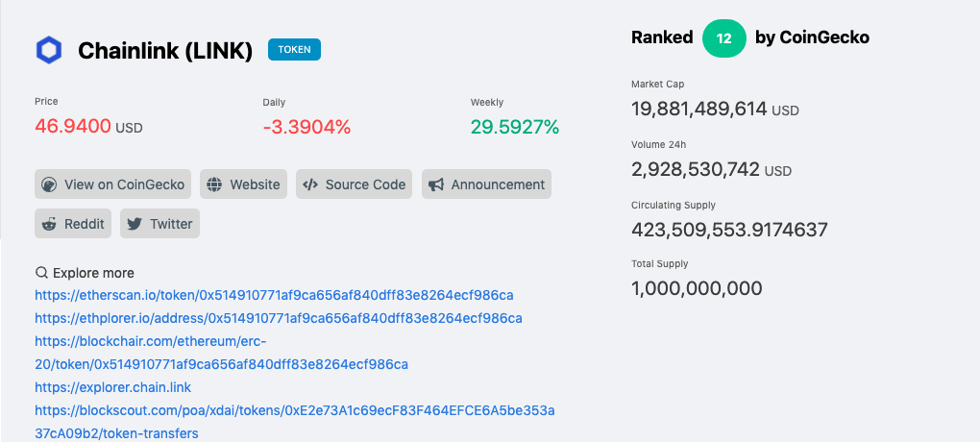Image resolution: width=980 pixels, height=442 pixels.
Task: Click the Weekly label
Action: click(x=487, y=103)
